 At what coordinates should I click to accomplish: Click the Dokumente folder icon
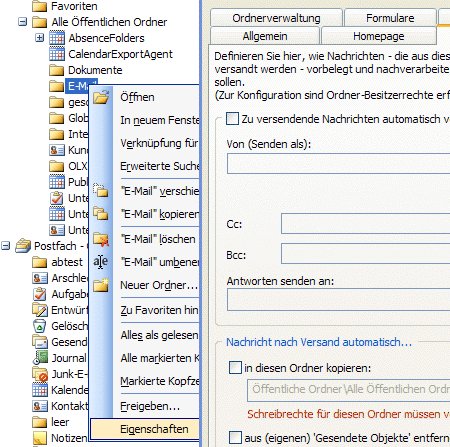coord(56,70)
